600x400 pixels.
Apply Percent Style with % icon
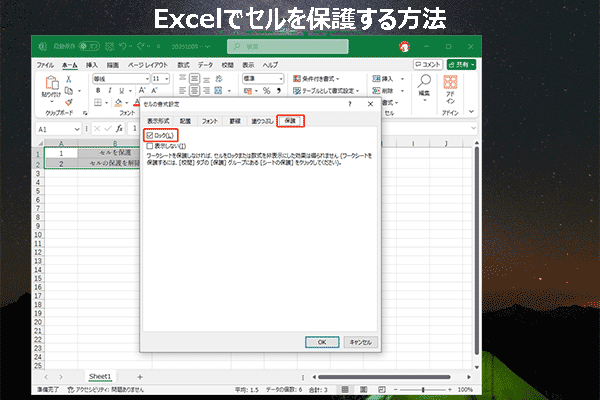tap(267, 91)
